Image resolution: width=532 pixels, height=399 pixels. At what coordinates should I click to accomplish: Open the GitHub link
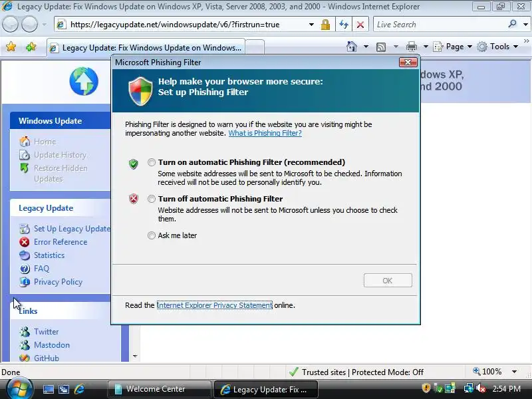tap(46, 358)
